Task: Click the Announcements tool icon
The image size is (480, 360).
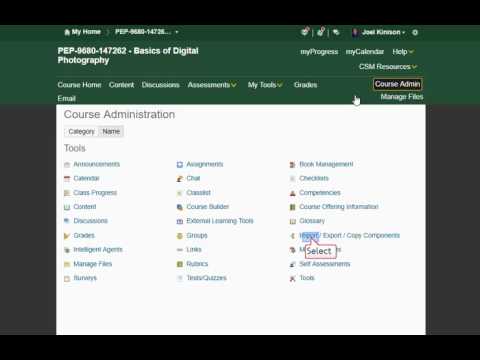Action: [67, 164]
